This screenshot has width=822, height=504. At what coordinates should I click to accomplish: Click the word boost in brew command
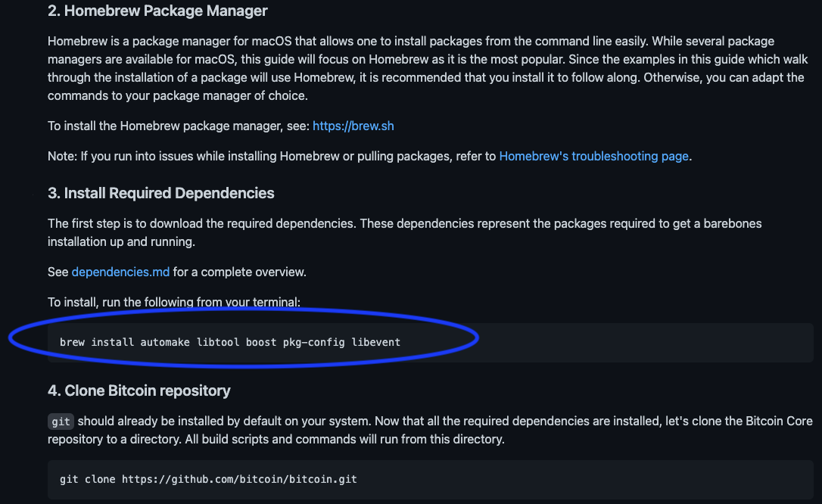click(x=261, y=343)
